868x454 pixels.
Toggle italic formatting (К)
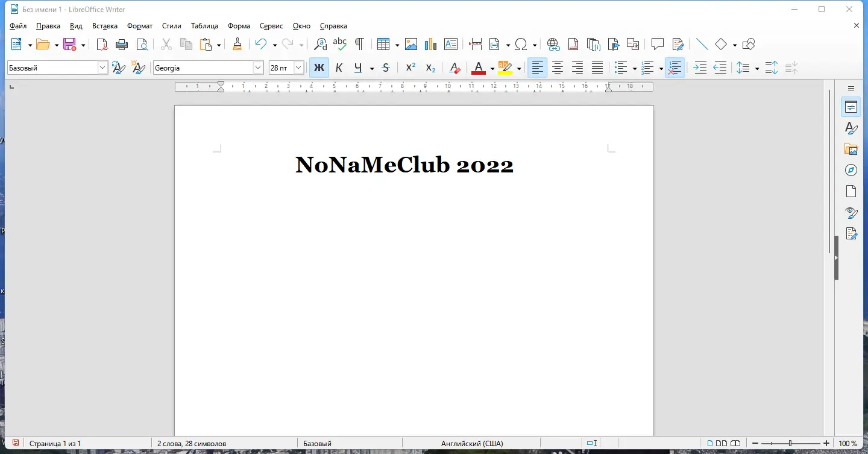pos(339,68)
